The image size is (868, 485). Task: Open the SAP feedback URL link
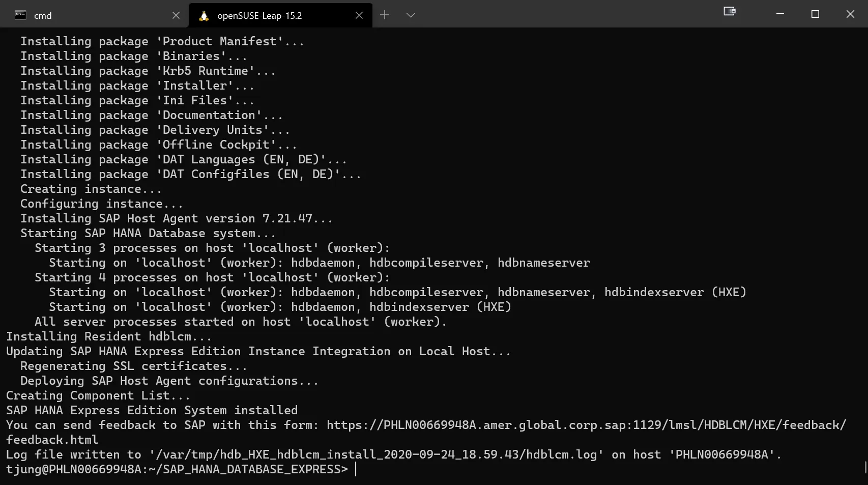coord(586,425)
